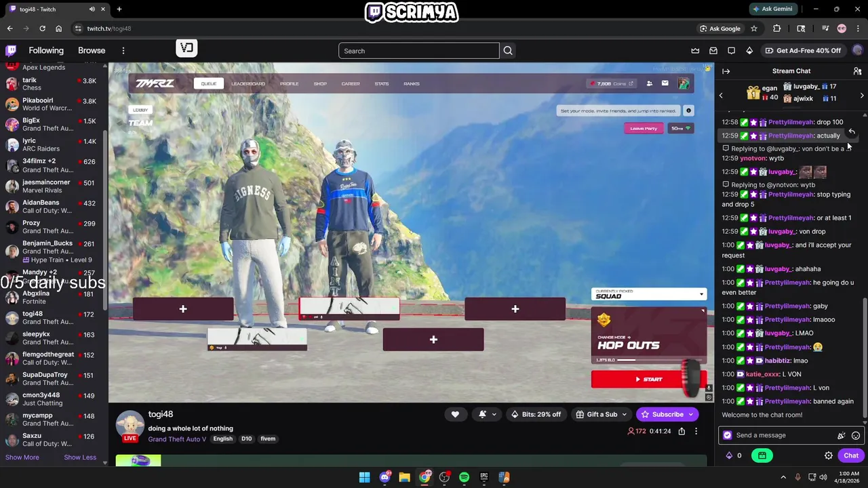Click the follow heart button
Screen dimensions: 868x488
click(455, 414)
